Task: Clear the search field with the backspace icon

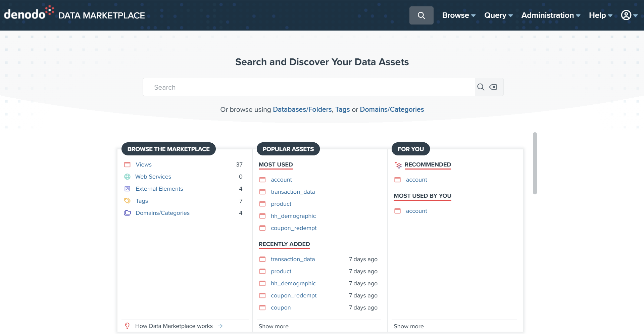Action: (x=493, y=87)
